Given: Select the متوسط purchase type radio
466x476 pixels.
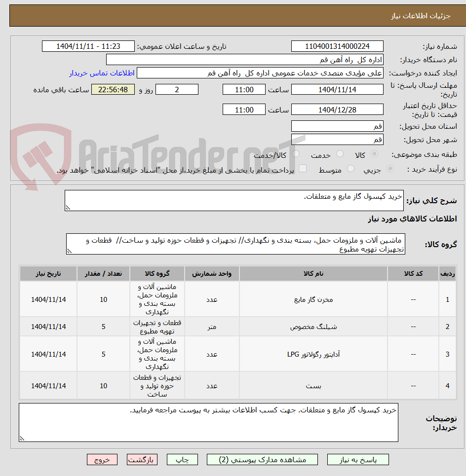Looking at the screenshot, I should (350, 169).
